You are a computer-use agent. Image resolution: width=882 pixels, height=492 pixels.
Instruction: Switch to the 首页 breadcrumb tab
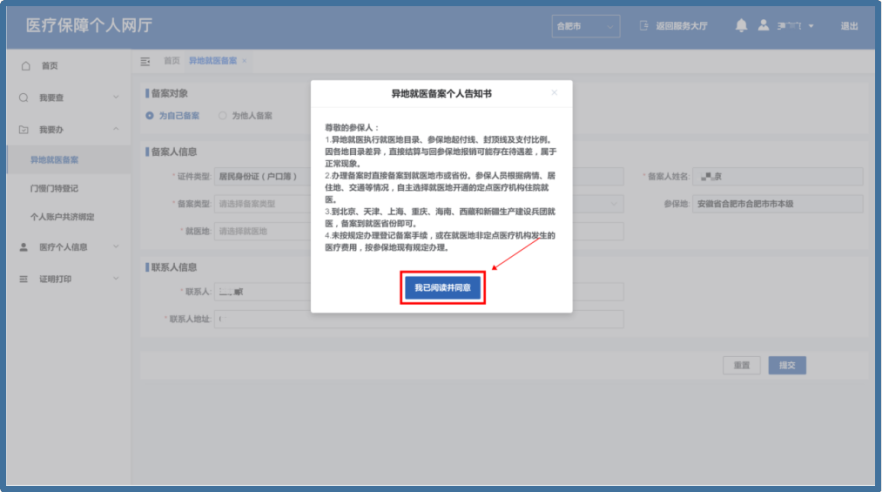(172, 61)
